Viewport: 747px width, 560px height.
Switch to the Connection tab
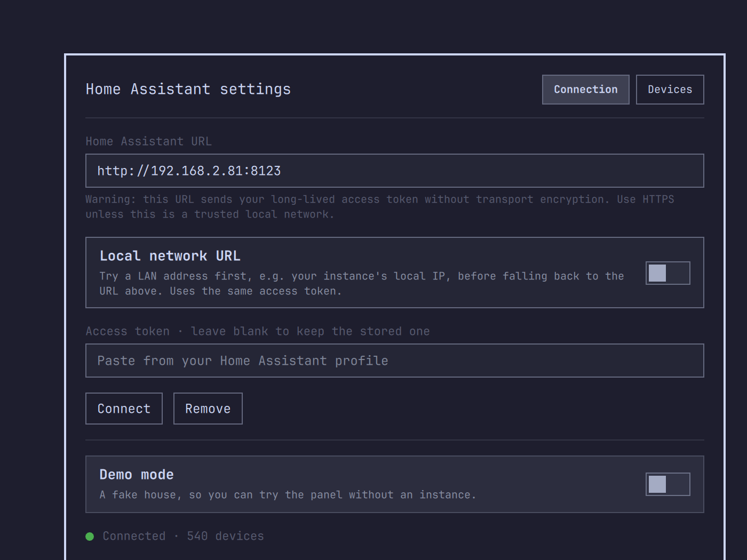point(586,90)
